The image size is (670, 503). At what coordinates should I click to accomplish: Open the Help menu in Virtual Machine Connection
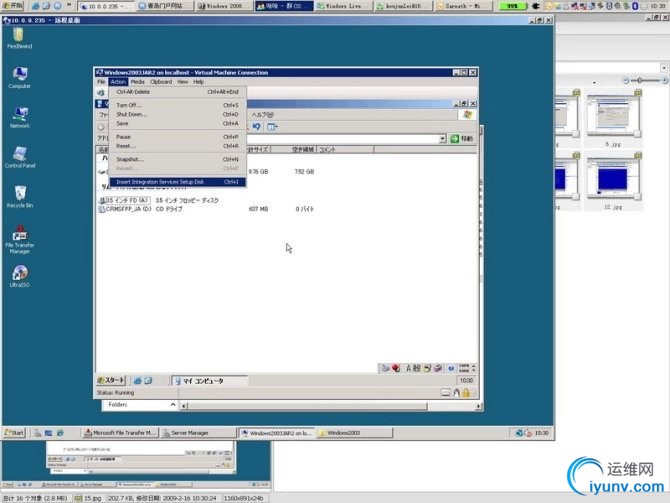198,82
